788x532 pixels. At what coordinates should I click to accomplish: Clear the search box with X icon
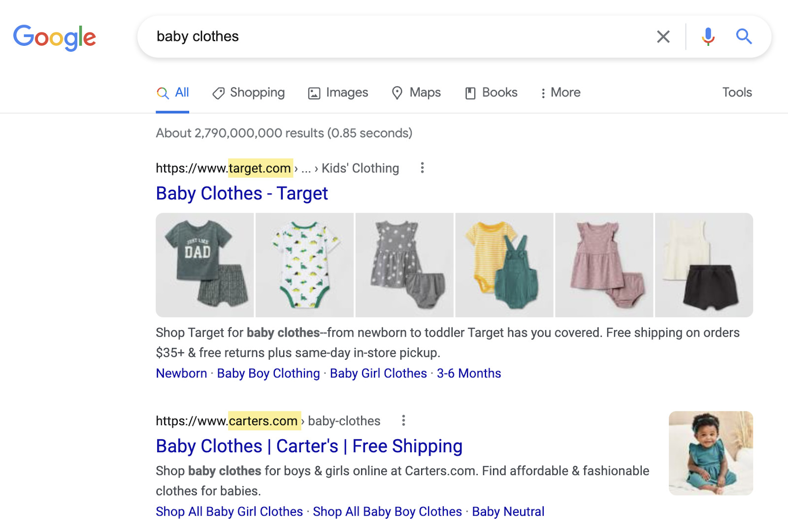pos(663,36)
